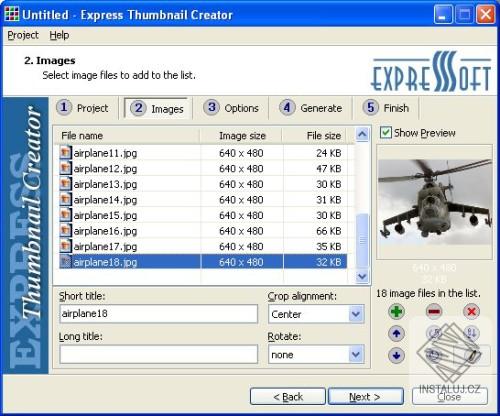Select the airplane16.jpg file name
Image resolution: width=500 pixels, height=416 pixels.
[105, 231]
